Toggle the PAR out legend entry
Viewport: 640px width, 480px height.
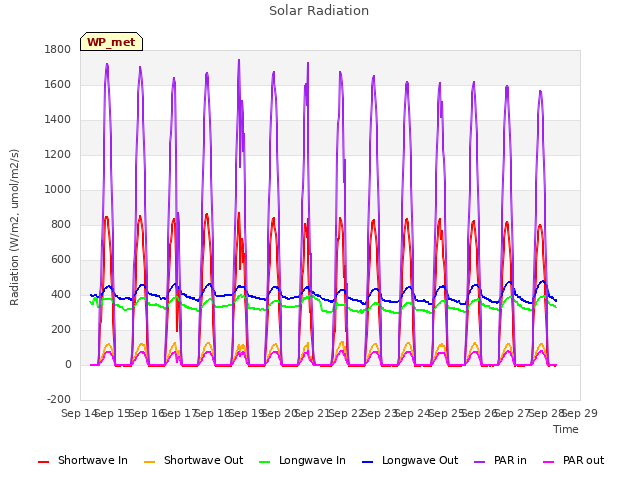pyautogui.click(x=573, y=460)
